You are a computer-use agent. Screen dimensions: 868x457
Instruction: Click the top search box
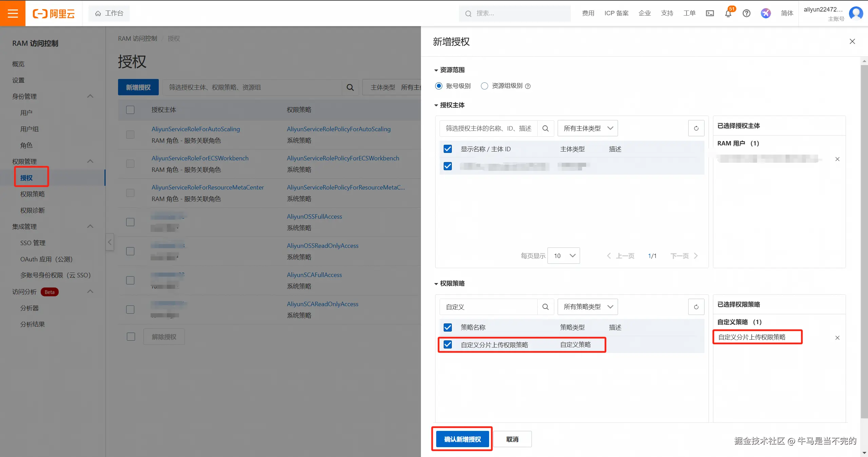[x=515, y=14]
